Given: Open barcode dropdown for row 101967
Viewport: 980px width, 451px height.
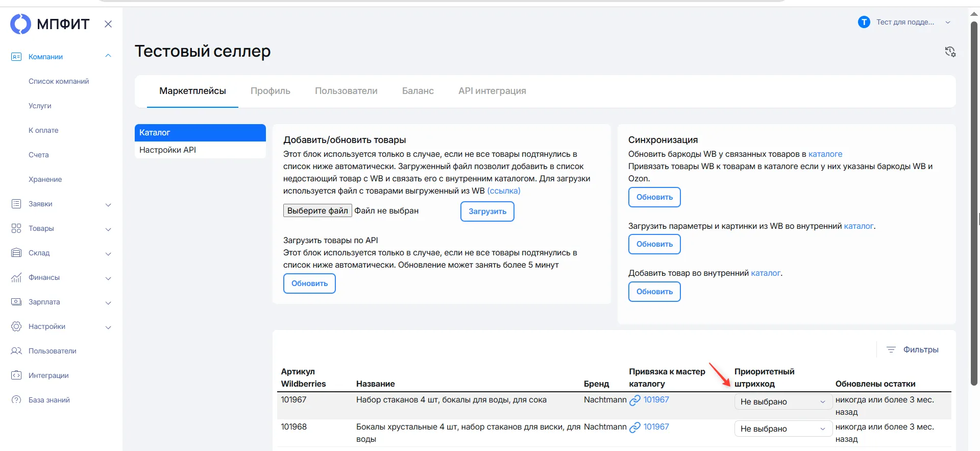Looking at the screenshot, I should (x=783, y=401).
